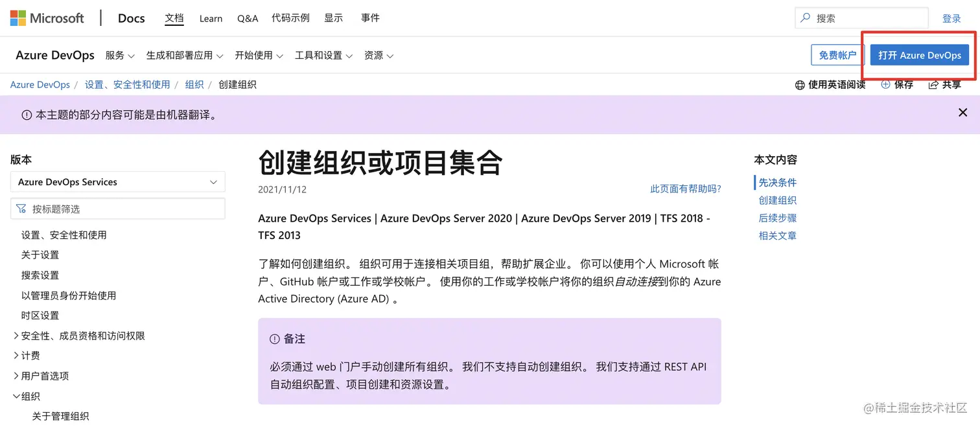
Task: Click the 设置、安全性和使用 breadcrumb
Action: pyautogui.click(x=128, y=85)
